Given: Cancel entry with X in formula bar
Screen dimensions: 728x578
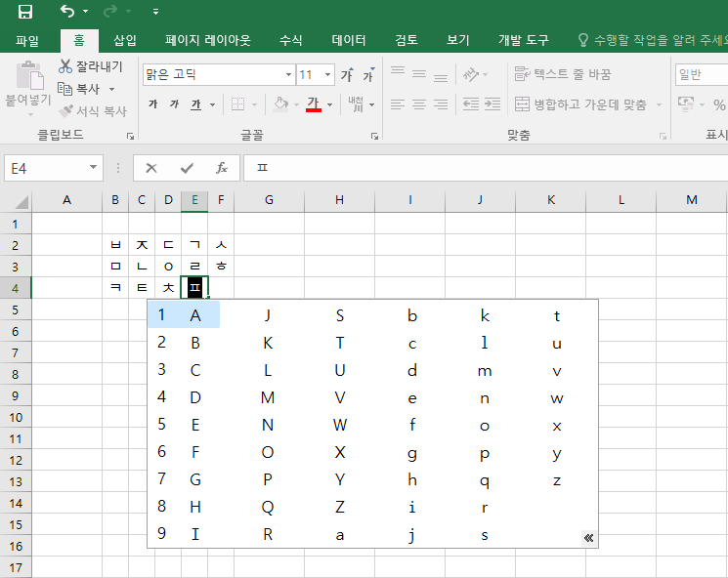Looking at the screenshot, I should [x=151, y=168].
